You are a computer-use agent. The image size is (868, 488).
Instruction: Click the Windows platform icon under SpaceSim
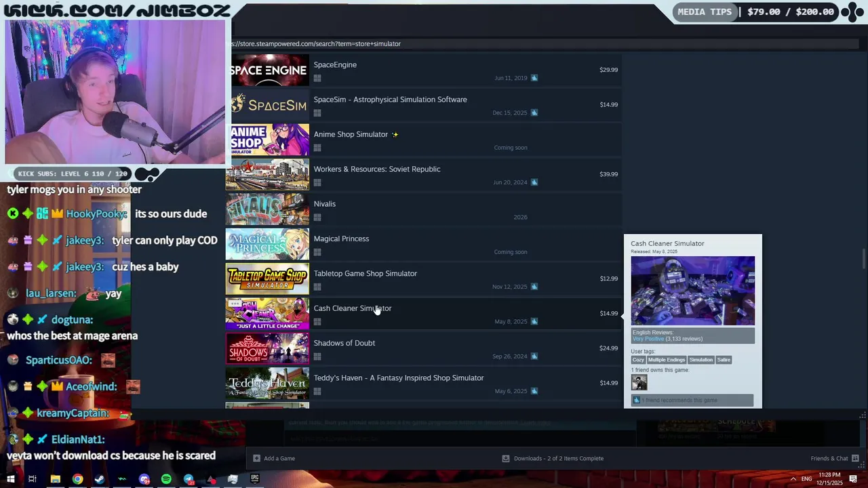[x=317, y=113]
